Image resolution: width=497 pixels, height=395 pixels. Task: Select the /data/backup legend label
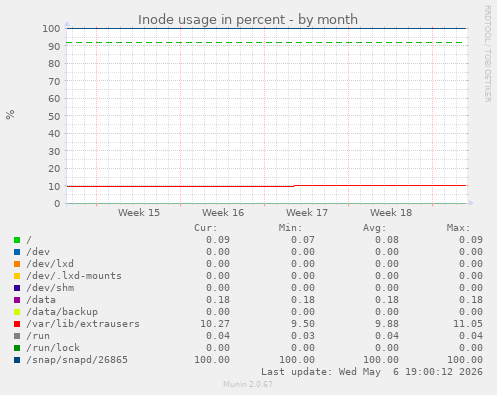tap(62, 312)
